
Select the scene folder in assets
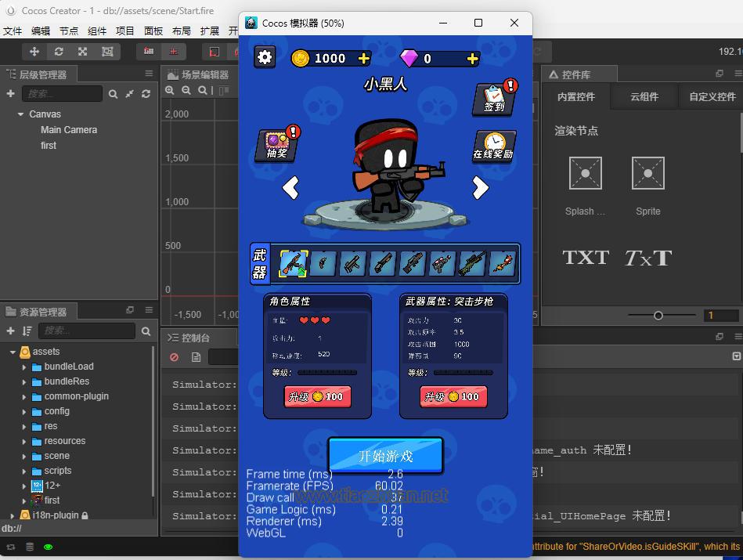[56, 456]
